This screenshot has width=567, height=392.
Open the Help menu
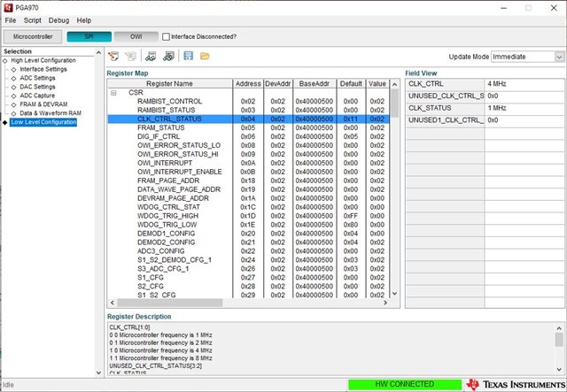[84, 20]
